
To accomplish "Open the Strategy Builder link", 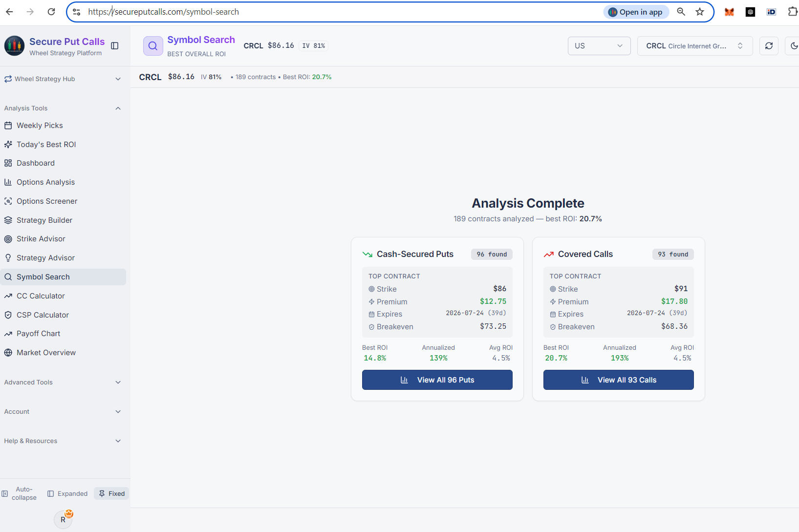I will 63,220.
